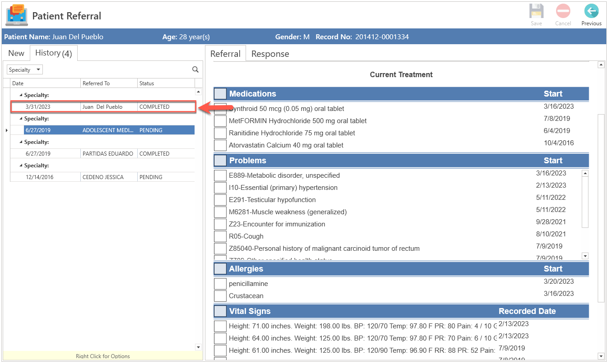Tick the Height 71.00 inches vitals checkbox
This screenshot has width=609, height=364.
220,326
